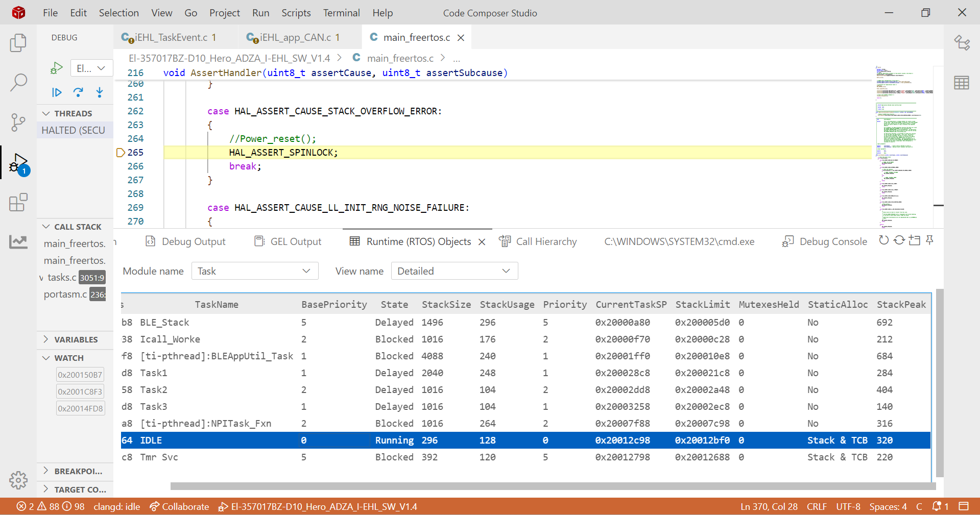Open the Selection menu
Viewport: 980px width, 515px height.
point(119,13)
